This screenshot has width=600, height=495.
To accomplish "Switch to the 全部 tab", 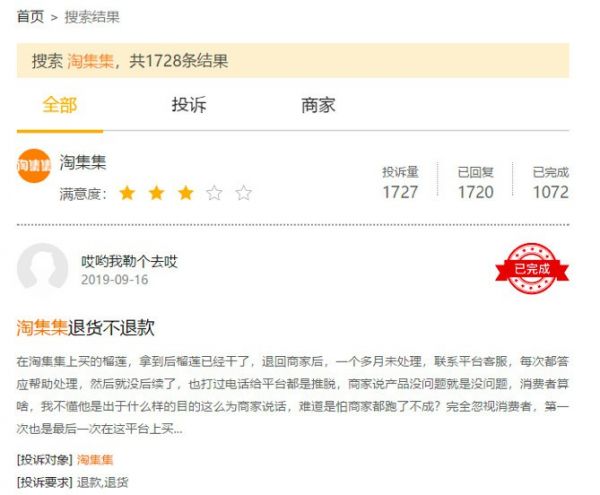I will click(x=60, y=105).
